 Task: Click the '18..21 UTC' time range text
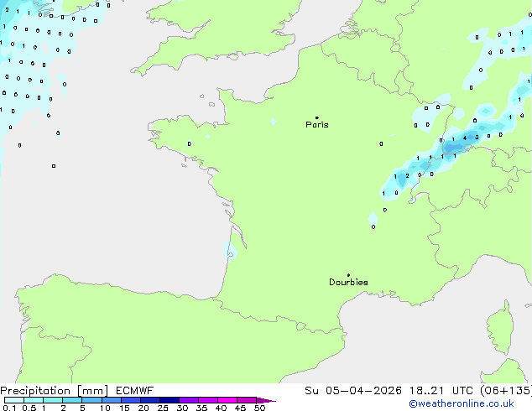(x=441, y=391)
